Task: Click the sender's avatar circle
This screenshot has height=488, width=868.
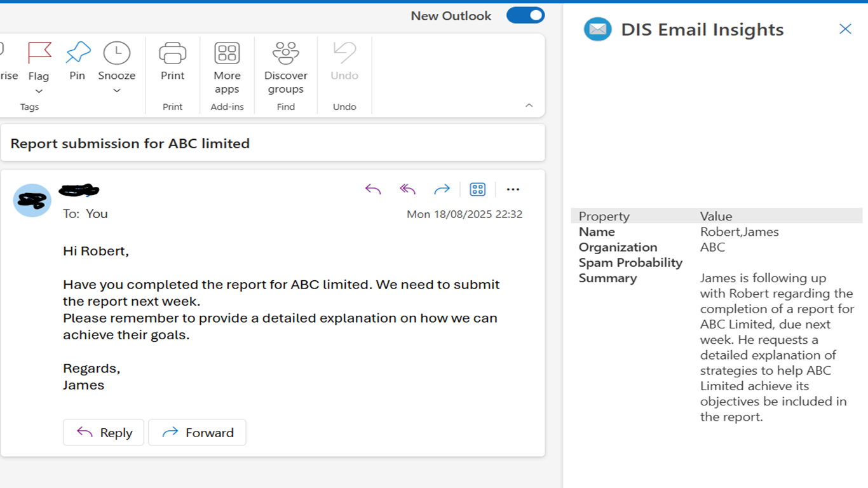Action: coord(32,201)
